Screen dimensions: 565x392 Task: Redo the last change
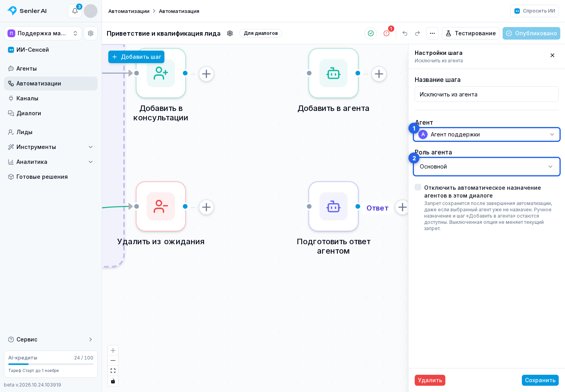click(x=417, y=33)
